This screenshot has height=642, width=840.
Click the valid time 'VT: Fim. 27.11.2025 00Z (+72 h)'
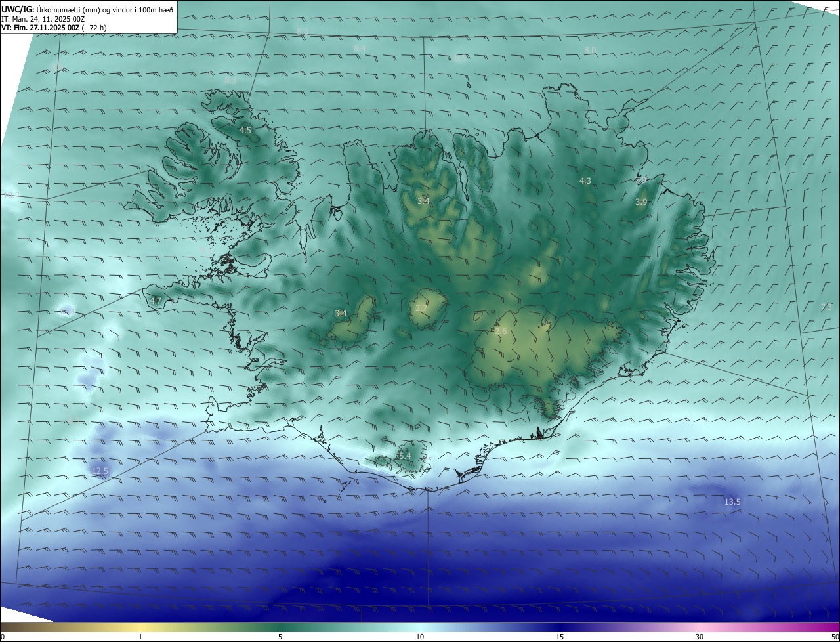point(54,28)
